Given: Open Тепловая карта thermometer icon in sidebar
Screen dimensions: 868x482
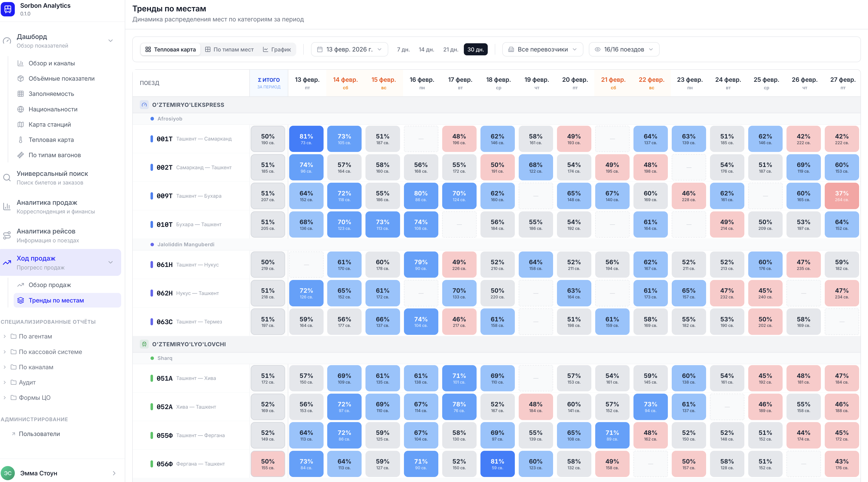Looking at the screenshot, I should (x=20, y=140).
